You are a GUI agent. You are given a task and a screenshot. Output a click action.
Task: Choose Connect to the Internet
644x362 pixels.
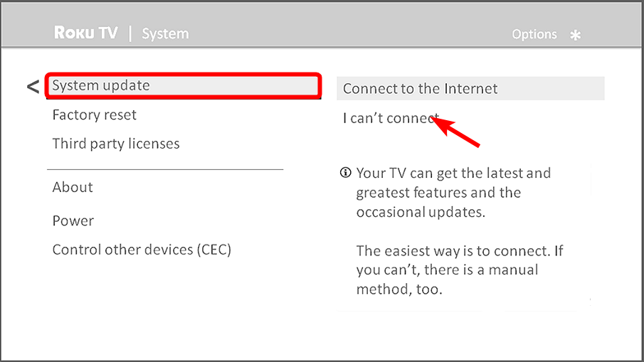click(470, 88)
